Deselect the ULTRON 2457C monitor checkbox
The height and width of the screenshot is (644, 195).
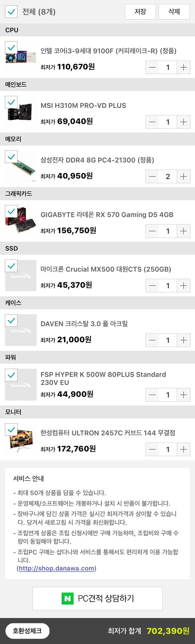click(11, 430)
